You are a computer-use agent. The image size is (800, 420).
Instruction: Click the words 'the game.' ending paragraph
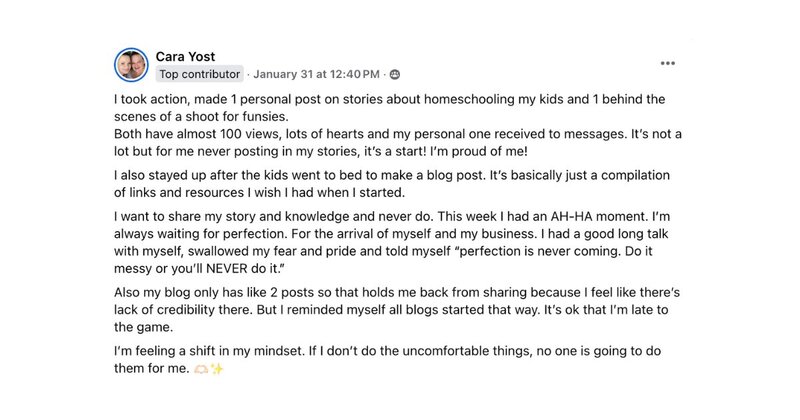coord(143,327)
